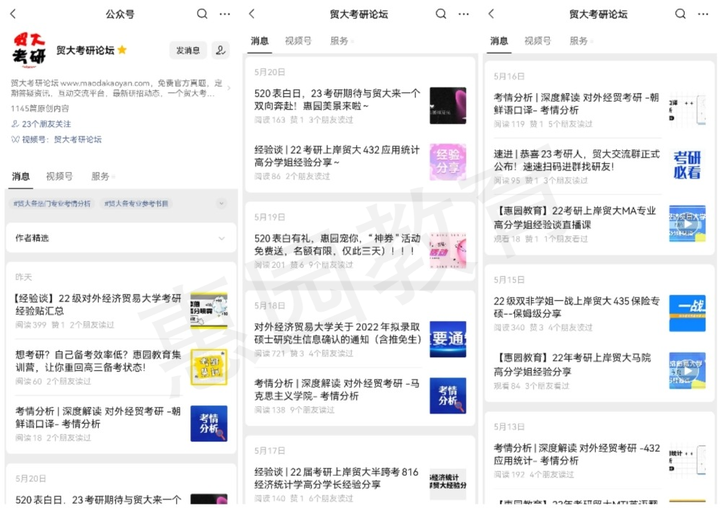Tap the search icon in the 公众号 header
The height and width of the screenshot is (508, 720).
pos(202,14)
